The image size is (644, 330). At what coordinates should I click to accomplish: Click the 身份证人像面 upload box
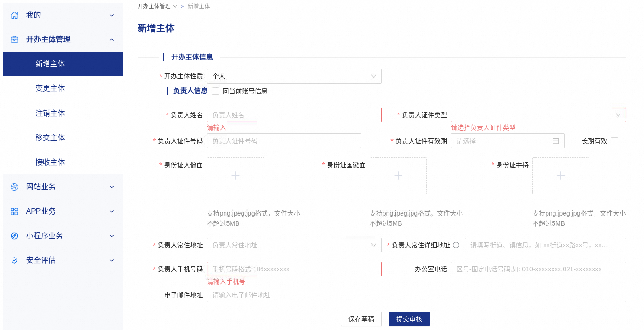(236, 176)
